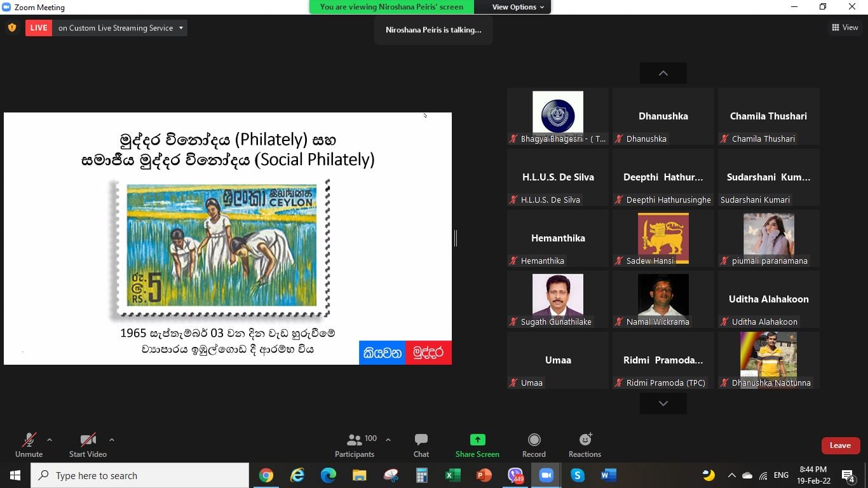Select the Ridmi Pramoda (TPC) tile
The height and width of the screenshot is (488, 868).
tap(663, 360)
